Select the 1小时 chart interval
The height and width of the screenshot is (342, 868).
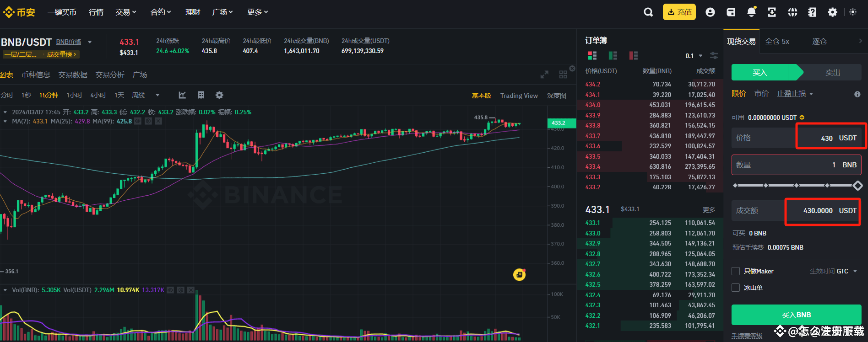(74, 95)
